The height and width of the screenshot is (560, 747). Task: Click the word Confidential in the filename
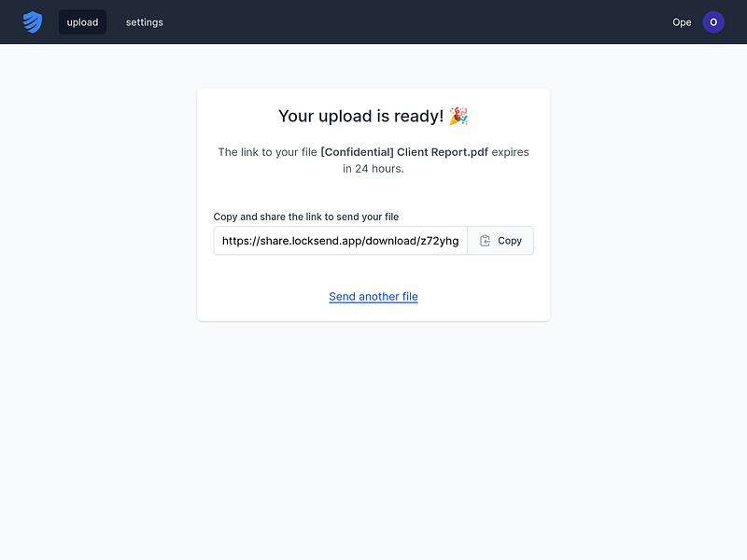pyautogui.click(x=358, y=152)
